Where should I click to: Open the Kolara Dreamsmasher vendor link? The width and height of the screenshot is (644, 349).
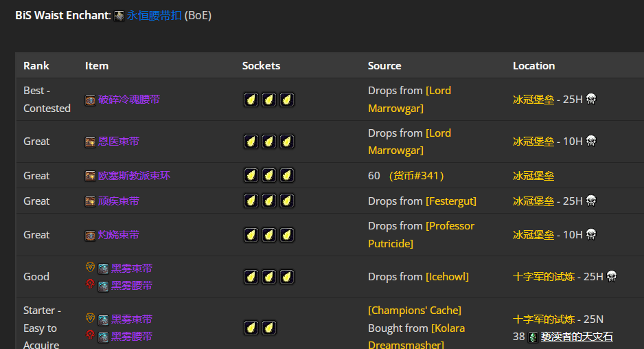tap(447, 328)
